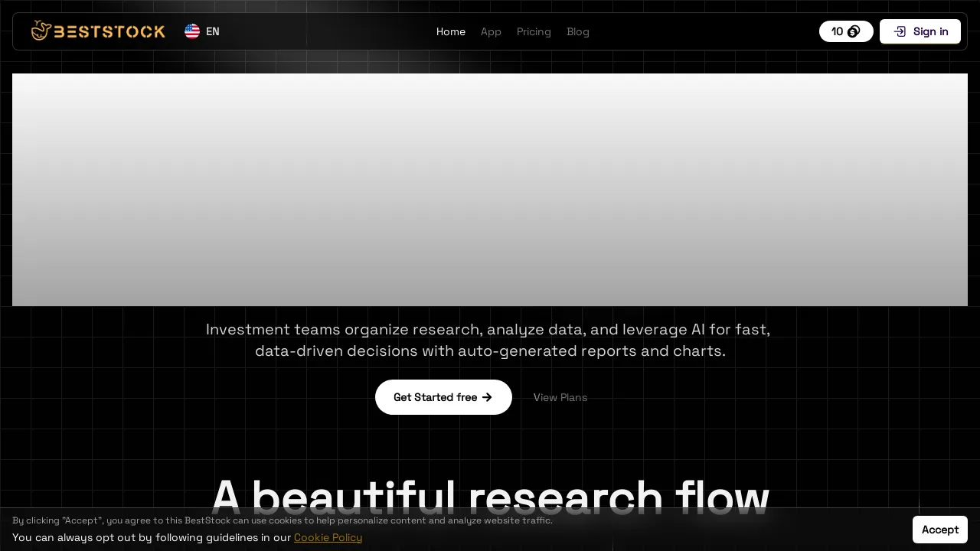Click the BestStock whale logo icon

(x=40, y=31)
